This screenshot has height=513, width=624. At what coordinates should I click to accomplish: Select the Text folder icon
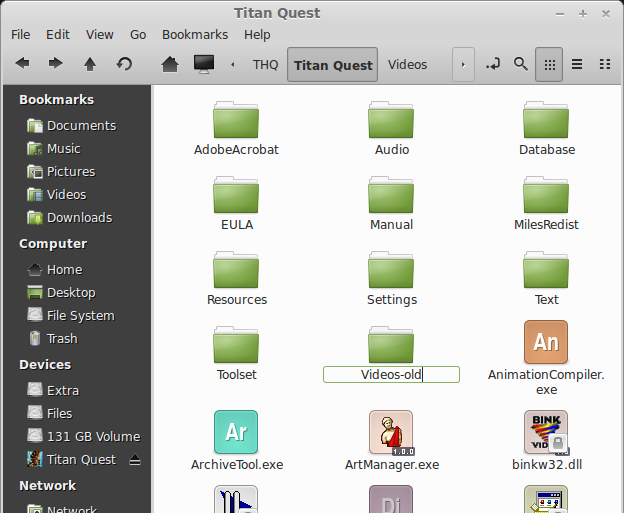[546, 270]
